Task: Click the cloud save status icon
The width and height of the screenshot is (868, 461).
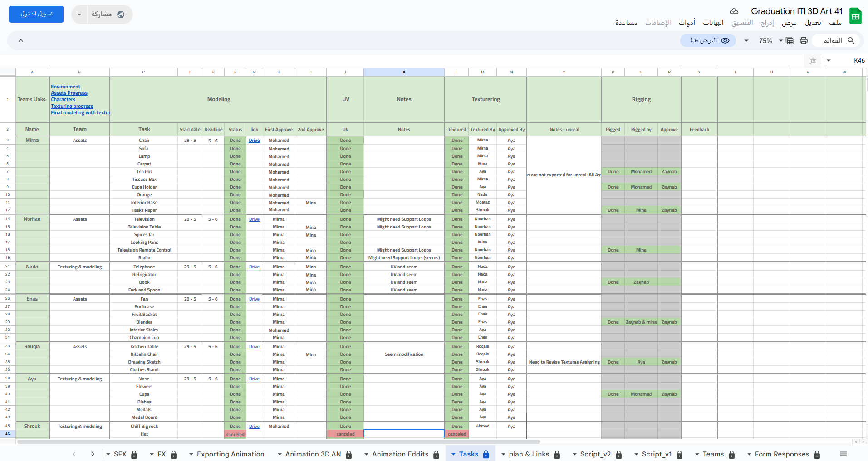Action: pyautogui.click(x=734, y=11)
